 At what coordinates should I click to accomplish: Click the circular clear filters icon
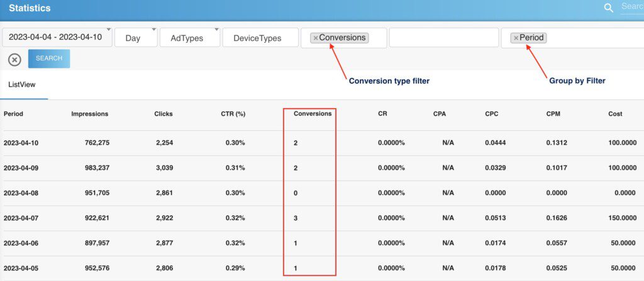coord(14,60)
